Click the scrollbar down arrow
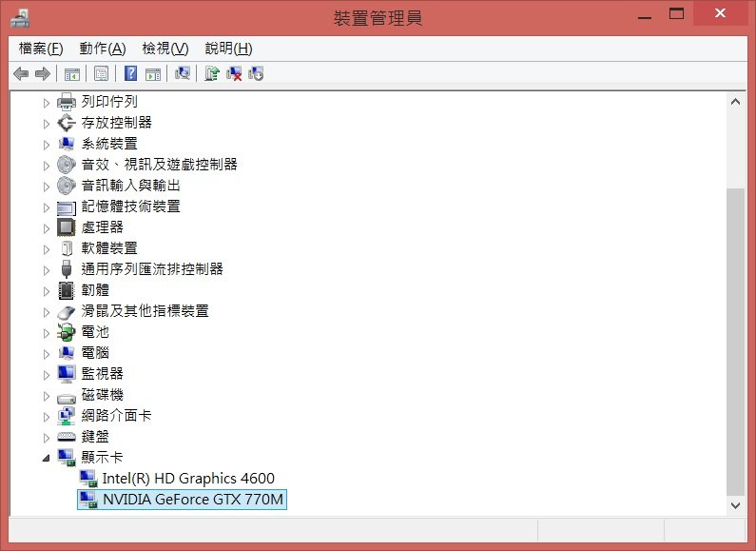Image resolution: width=756 pixels, height=551 pixels. pyautogui.click(x=735, y=505)
